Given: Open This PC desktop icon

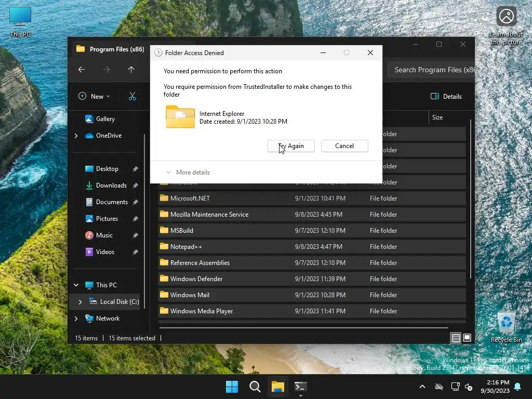Looking at the screenshot, I should (x=20, y=22).
